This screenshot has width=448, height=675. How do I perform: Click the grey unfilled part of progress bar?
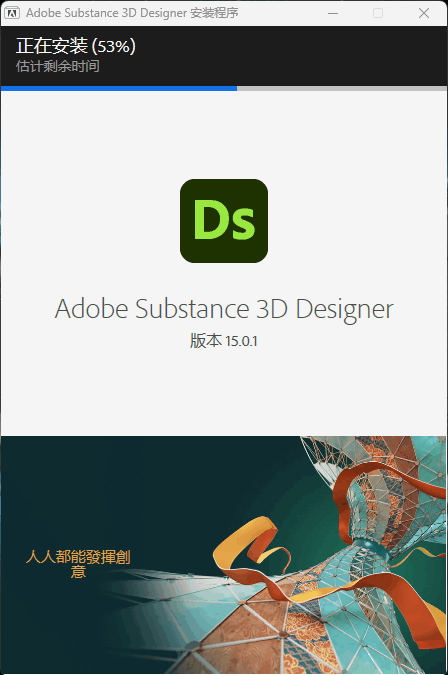(342, 88)
